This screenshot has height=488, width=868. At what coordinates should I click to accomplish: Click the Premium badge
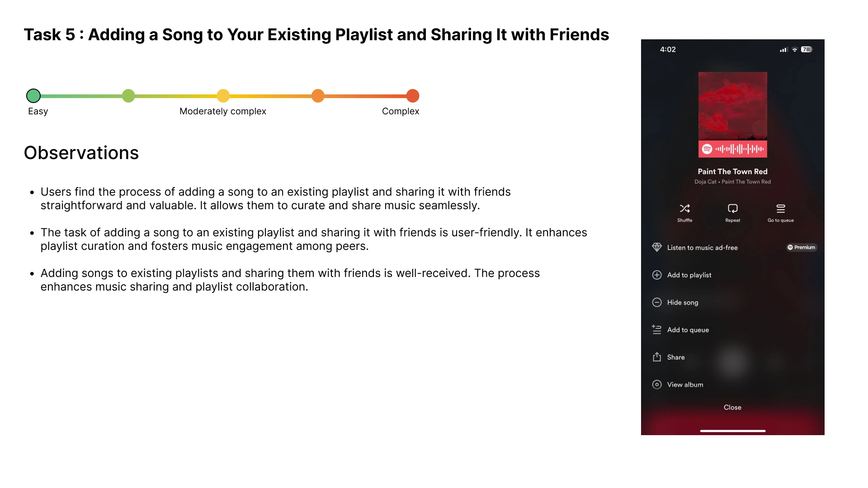[802, 248]
